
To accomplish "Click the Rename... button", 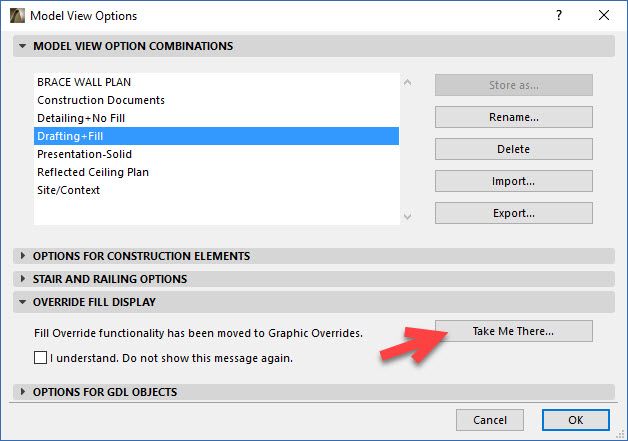I will (513, 117).
